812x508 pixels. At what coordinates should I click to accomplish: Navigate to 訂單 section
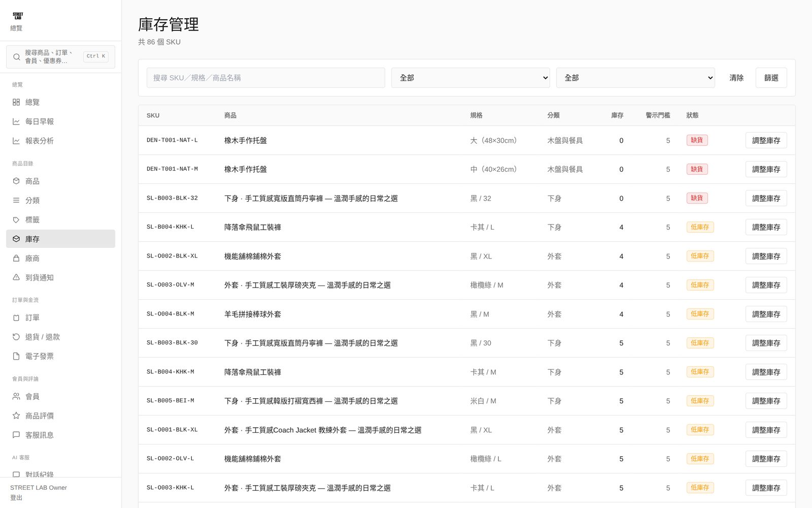60,317
